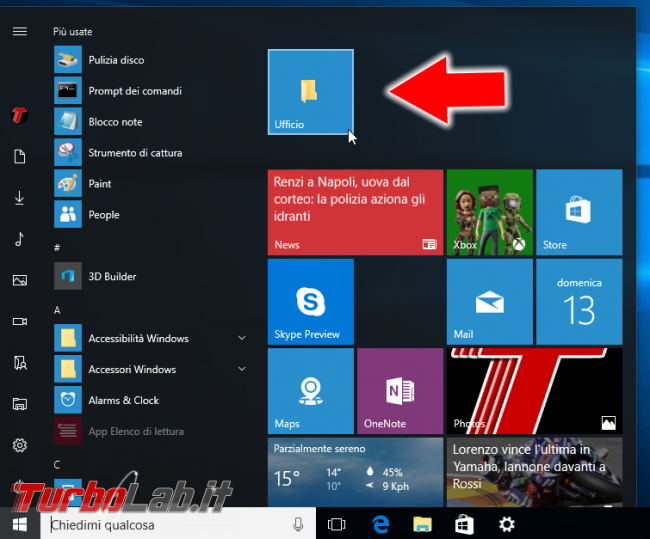Open Pictures folder from sidebar
The width and height of the screenshot is (650, 539).
(19, 280)
